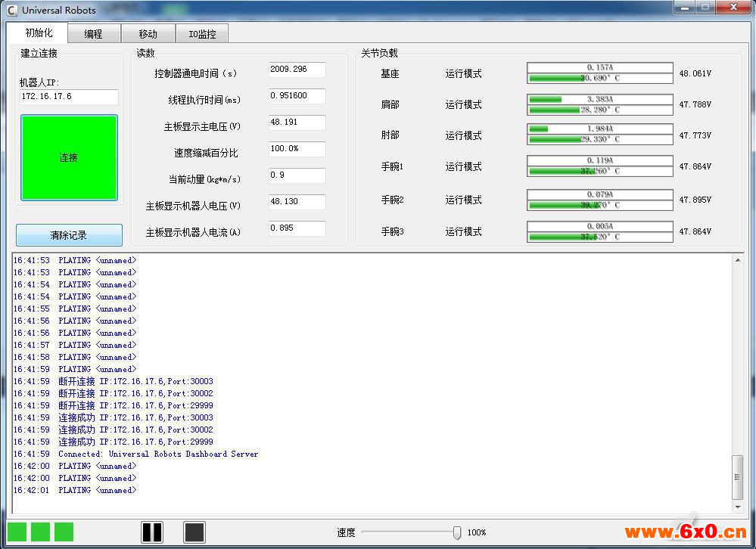The height and width of the screenshot is (549, 756).
Task: Open the 编程 tab
Action: [94, 34]
